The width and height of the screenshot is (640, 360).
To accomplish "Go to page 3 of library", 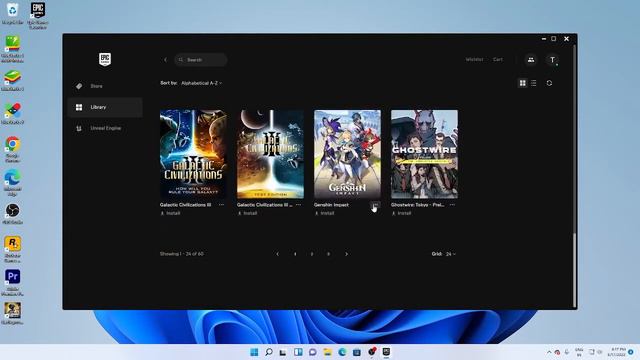I will pyautogui.click(x=329, y=254).
